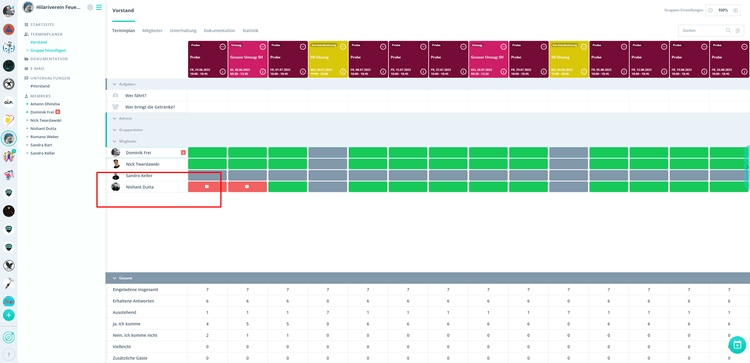750x363 pixels.
Task: Increase zoom with the plus button beside 100%
Action: [x=736, y=10]
